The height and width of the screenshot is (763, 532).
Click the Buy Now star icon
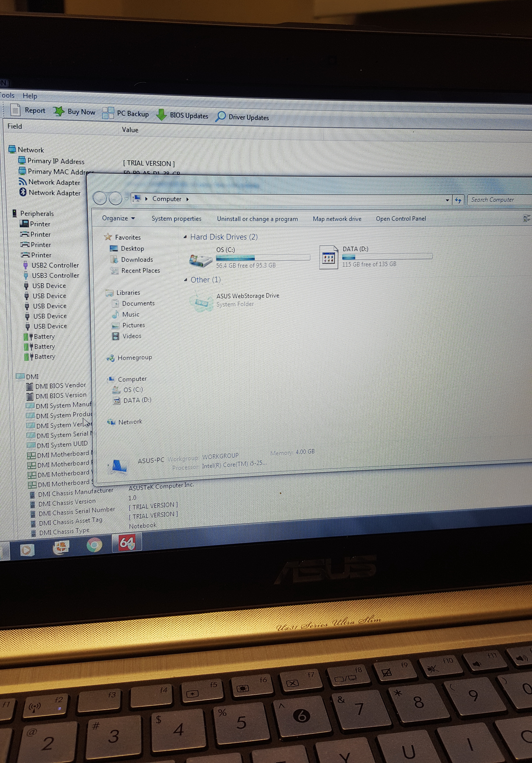(59, 111)
